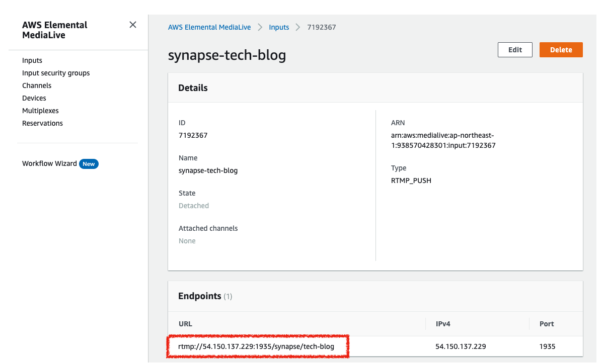Select Multiplexes in the sidebar
The width and height of the screenshot is (604, 364).
point(40,111)
